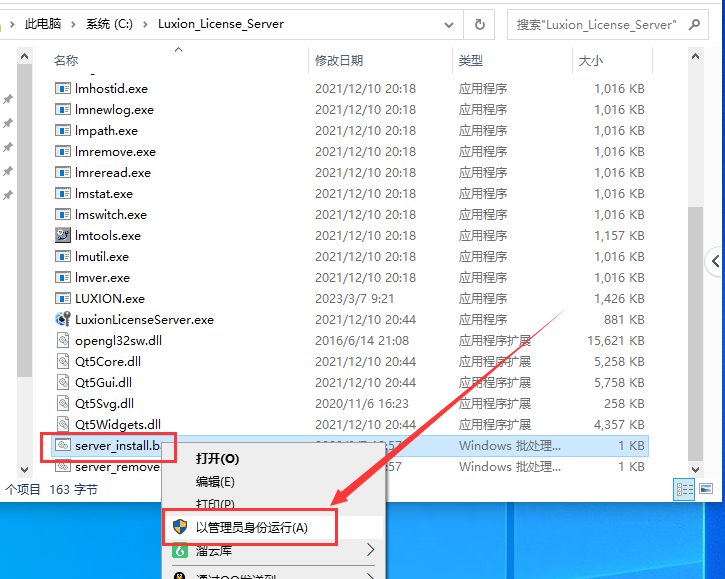Click file list scrollbar up arrow

695,56
